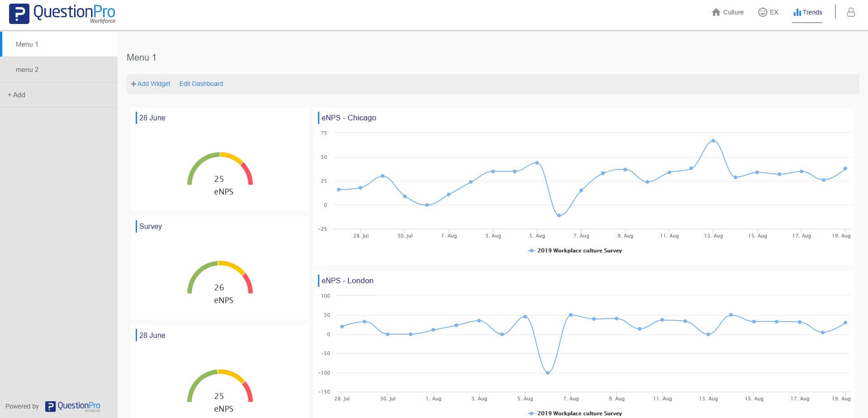Click the Edit Dashboard link
Image resolution: width=868 pixels, height=418 pixels.
201,84
